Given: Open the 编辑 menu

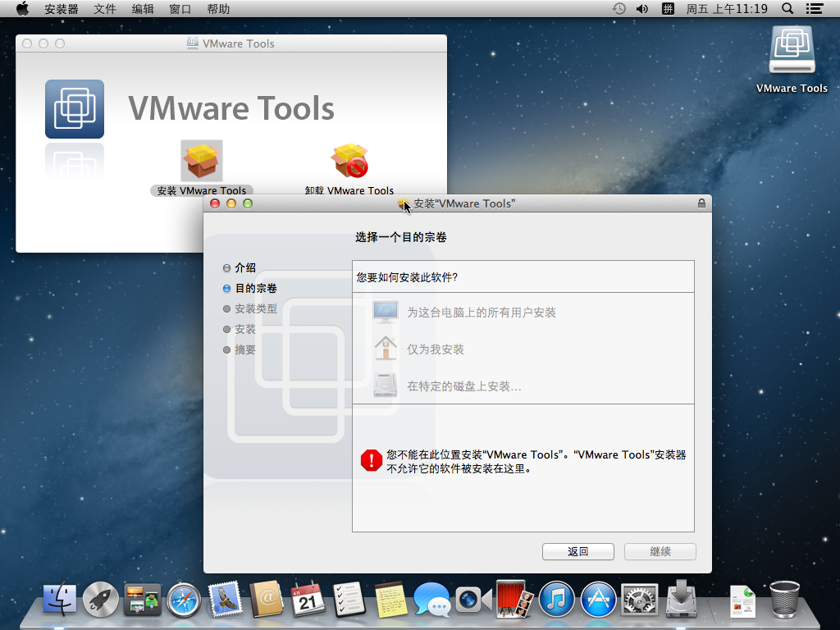Looking at the screenshot, I should click(143, 9).
